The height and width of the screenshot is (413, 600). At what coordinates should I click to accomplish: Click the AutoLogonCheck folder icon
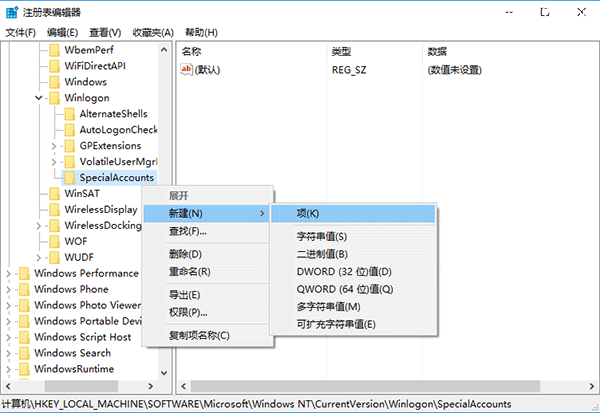[x=70, y=130]
